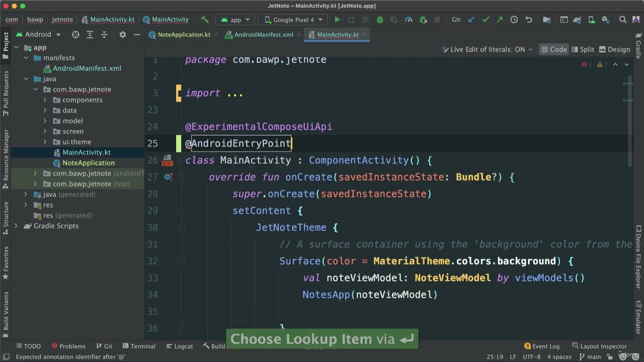Click the gutter icon at line 26
Image resolution: width=644 pixels, height=362 pixels.
point(167,160)
